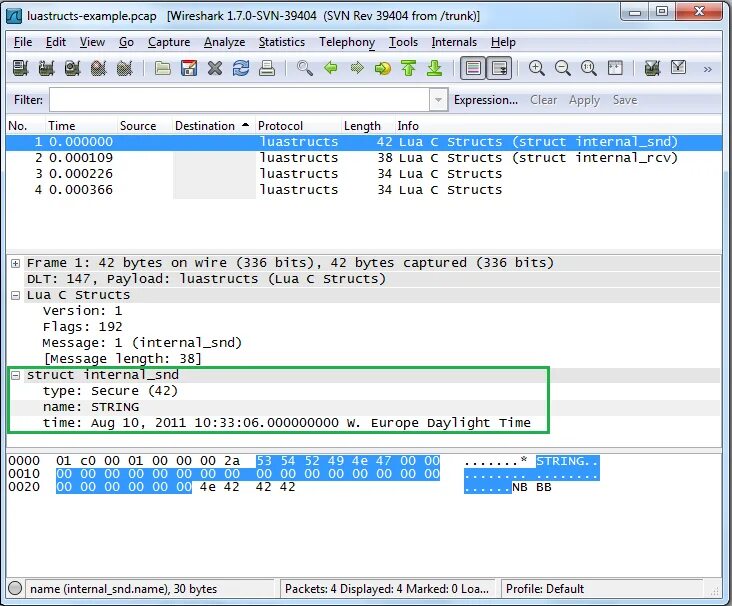Click the Stop Capture toolbar icon

(99, 68)
